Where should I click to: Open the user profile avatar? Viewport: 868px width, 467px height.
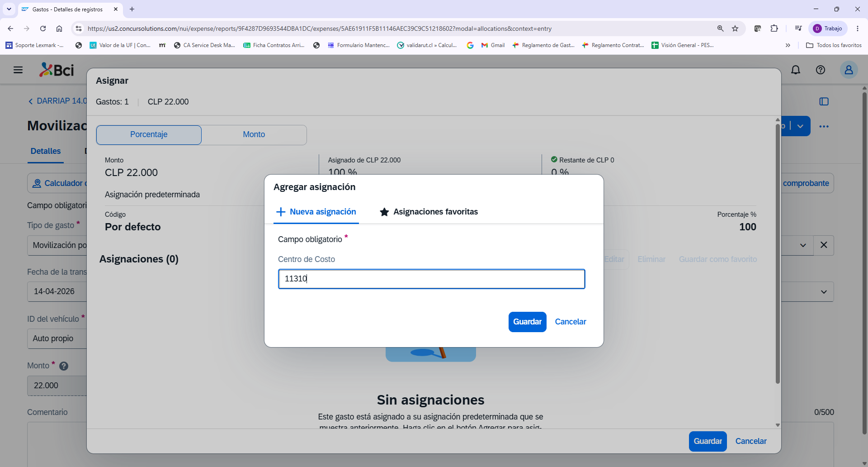coord(849,70)
